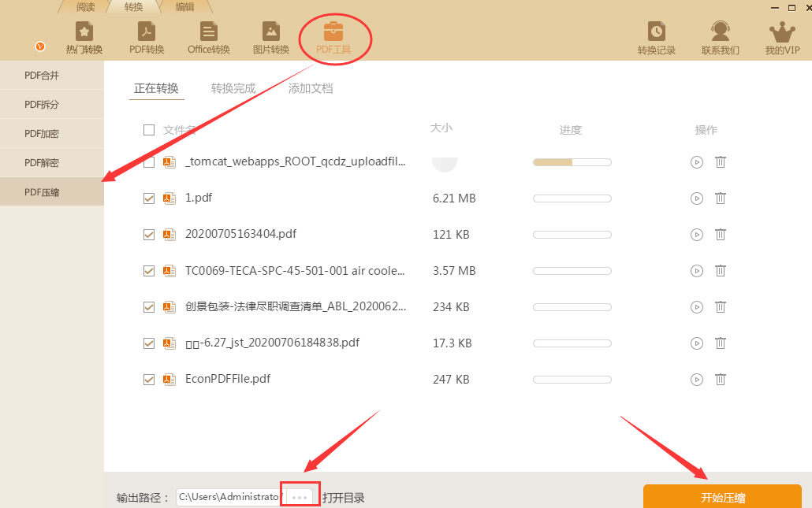Open PDF加密 in the sidebar
Screen dimensions: 812x508
(52, 133)
